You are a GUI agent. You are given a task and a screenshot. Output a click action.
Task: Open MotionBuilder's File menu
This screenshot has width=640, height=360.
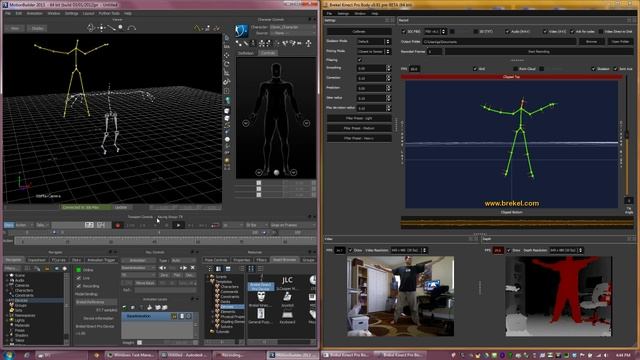pos(8,13)
